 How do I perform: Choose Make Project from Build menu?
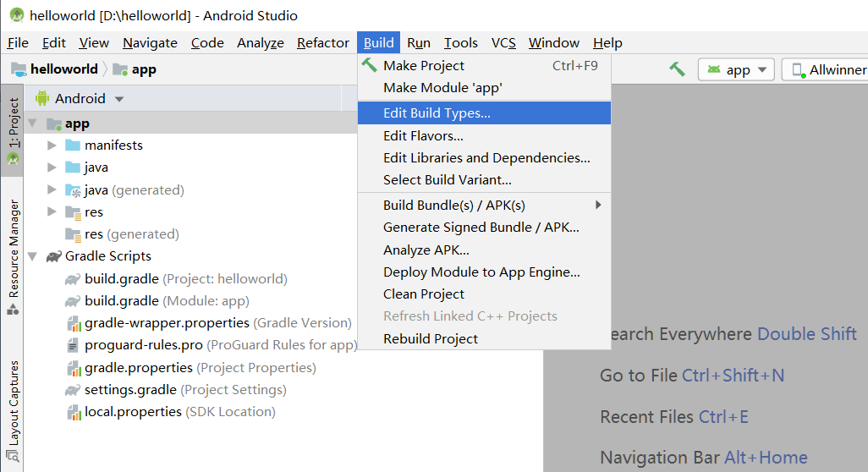[485, 66]
